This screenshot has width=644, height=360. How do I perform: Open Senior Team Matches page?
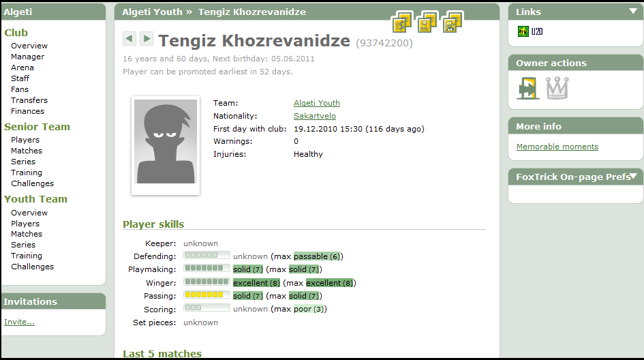tap(27, 151)
